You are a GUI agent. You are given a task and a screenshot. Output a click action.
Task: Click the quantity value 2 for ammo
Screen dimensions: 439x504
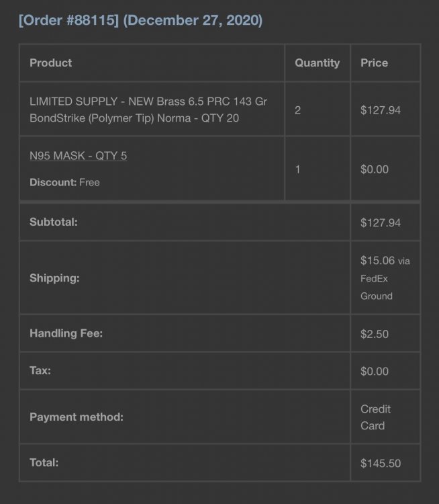(x=297, y=110)
